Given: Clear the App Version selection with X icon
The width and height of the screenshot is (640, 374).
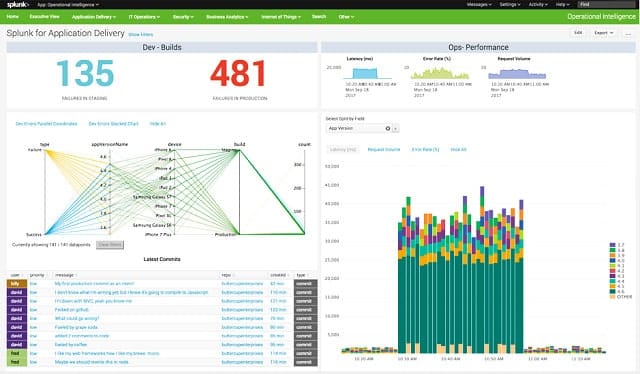Looking at the screenshot, I should [388, 129].
